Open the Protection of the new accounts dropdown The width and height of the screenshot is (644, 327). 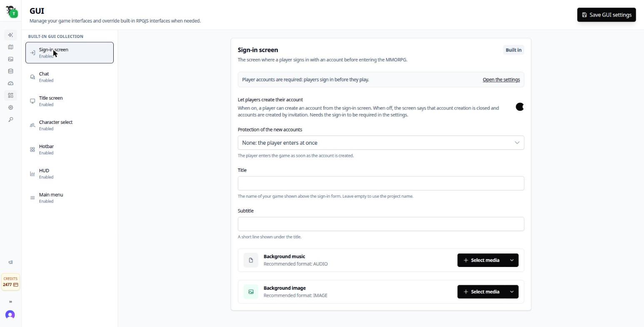coord(381,143)
